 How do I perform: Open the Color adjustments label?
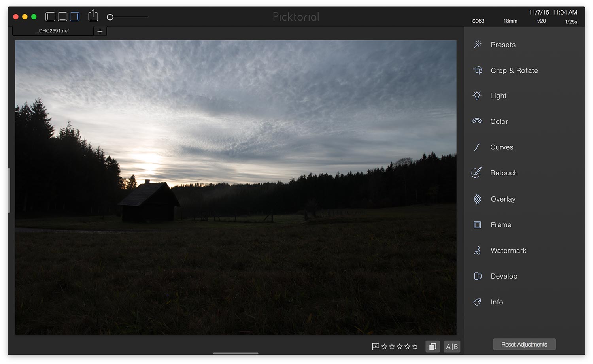pyautogui.click(x=499, y=121)
